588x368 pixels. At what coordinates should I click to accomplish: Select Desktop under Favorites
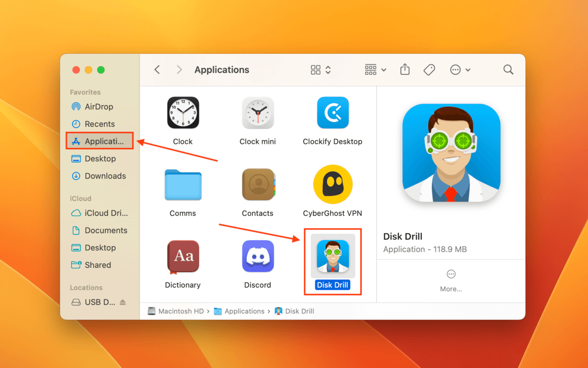tap(100, 159)
